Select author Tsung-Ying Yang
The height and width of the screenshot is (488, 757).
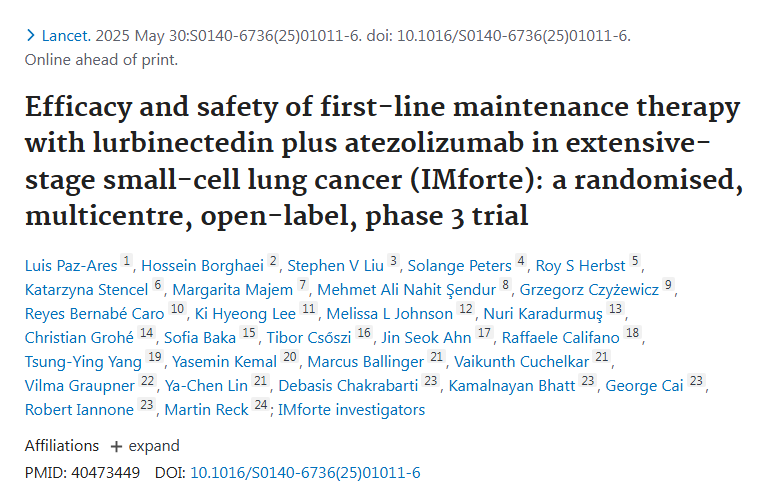[x=83, y=362]
